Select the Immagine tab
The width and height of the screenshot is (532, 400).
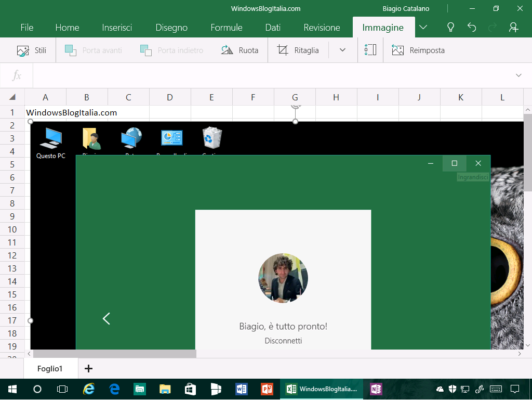pos(383,28)
